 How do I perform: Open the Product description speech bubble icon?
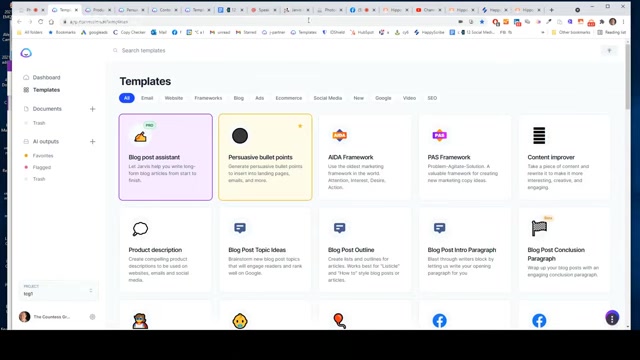coord(140,229)
